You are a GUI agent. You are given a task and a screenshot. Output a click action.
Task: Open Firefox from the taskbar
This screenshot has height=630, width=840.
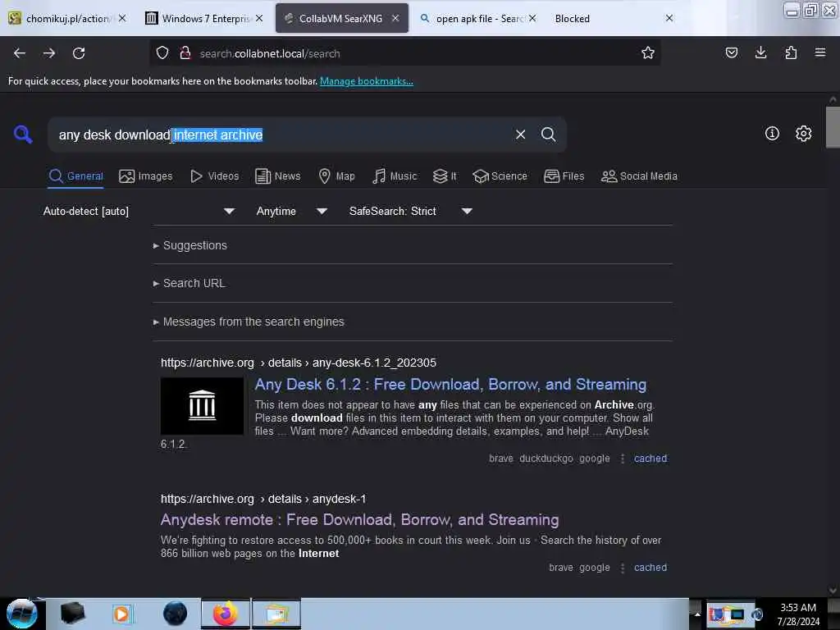(226, 614)
